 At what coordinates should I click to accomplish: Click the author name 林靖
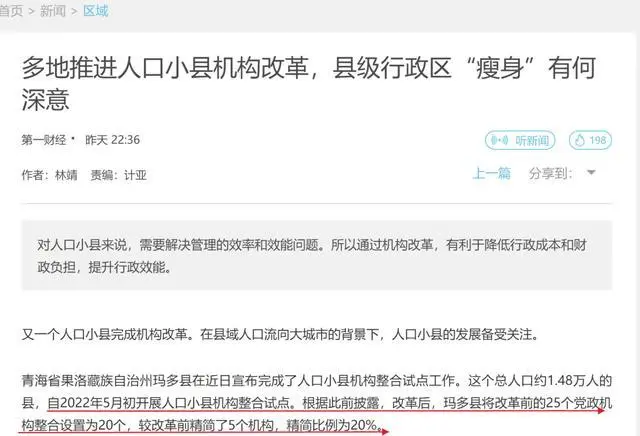coord(66,175)
